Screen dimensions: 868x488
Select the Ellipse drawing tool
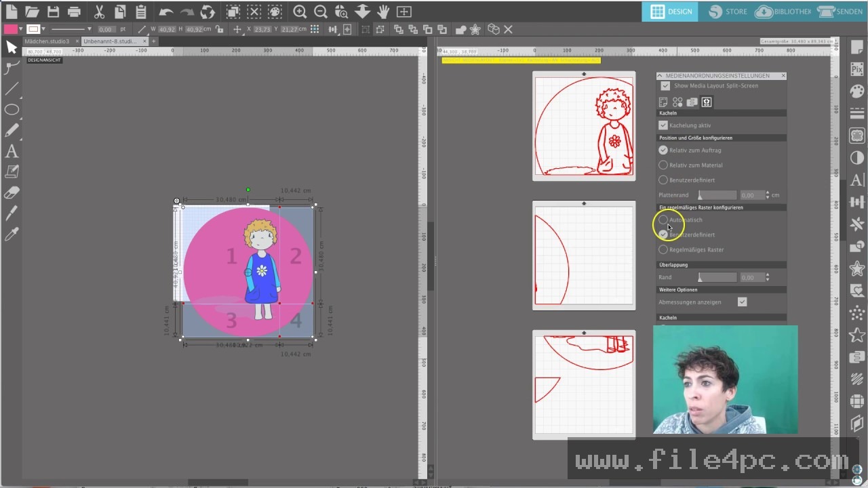12,110
